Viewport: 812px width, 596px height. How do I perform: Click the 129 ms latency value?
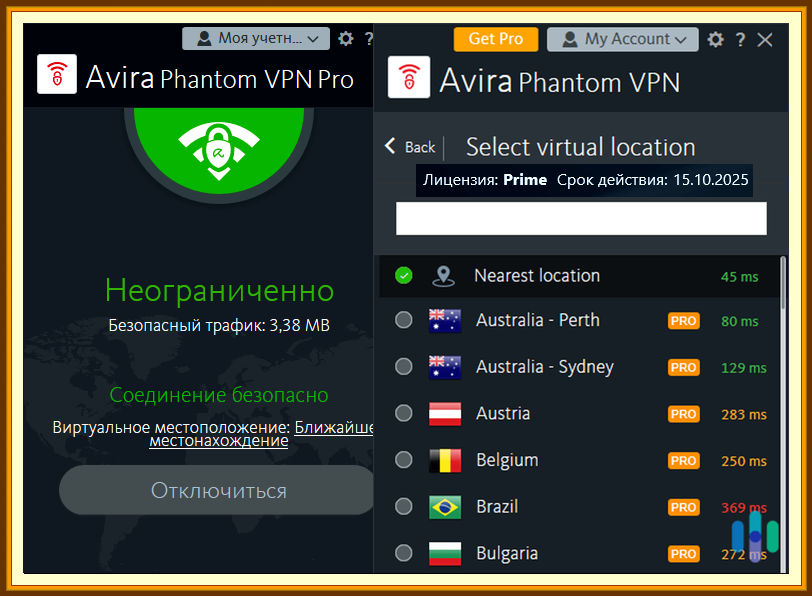click(744, 368)
